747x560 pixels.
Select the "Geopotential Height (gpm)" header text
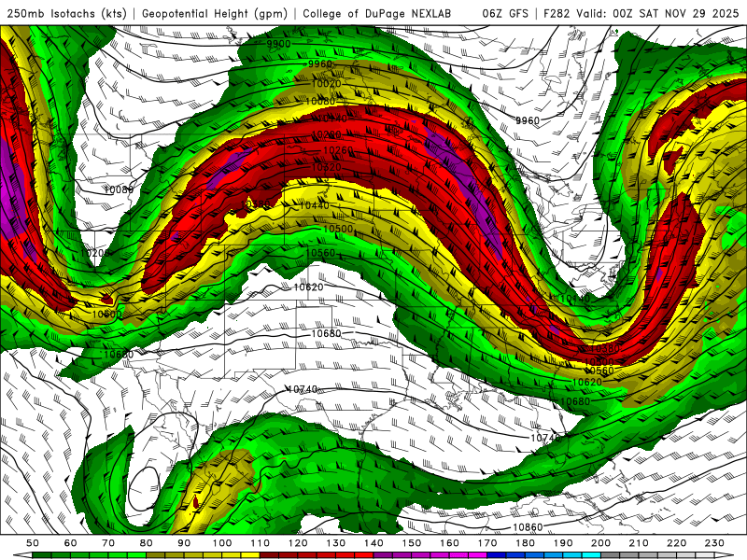tap(215, 14)
